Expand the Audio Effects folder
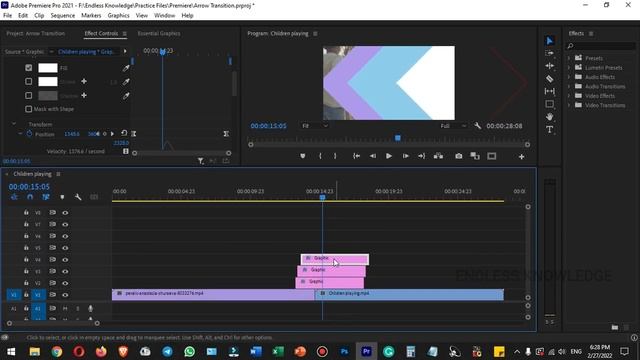Viewport: 640px width, 360px height. [569, 77]
